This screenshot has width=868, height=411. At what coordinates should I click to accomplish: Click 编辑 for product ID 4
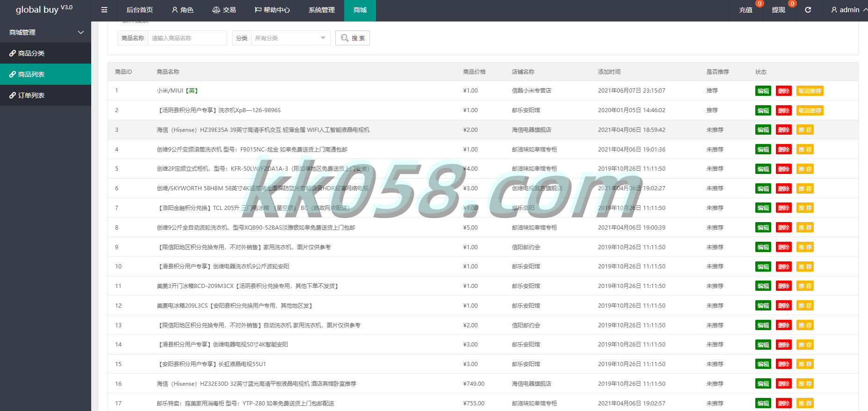(x=763, y=150)
